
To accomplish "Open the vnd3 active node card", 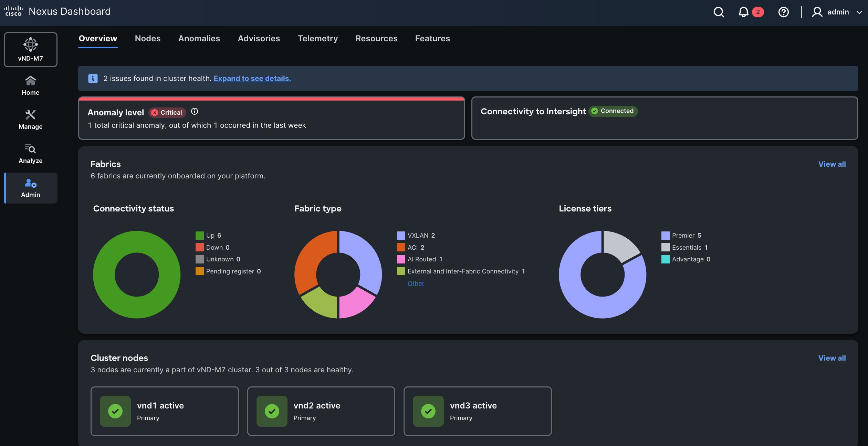I will 478,411.
